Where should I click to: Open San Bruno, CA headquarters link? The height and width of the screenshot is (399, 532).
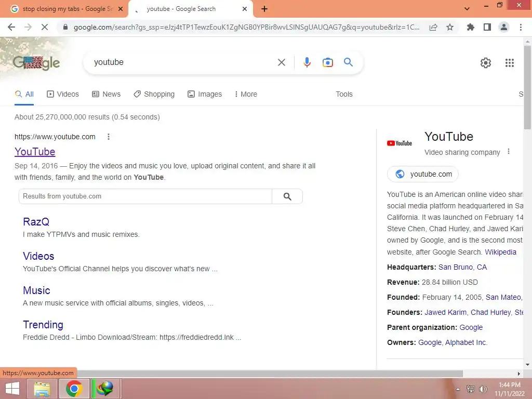coord(462,267)
